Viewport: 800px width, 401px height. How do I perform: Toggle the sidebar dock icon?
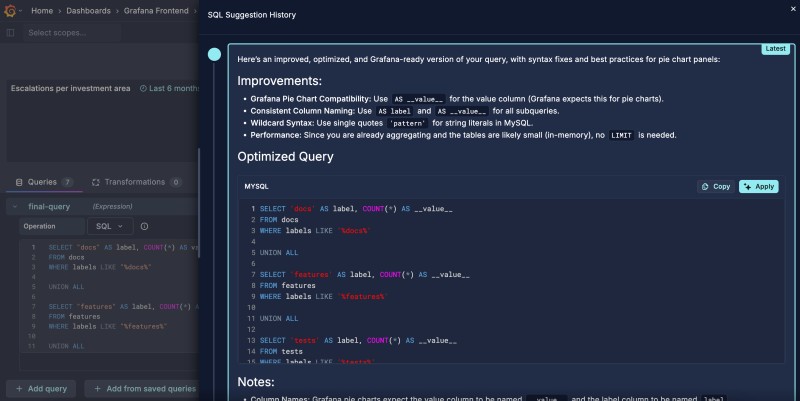[10, 33]
